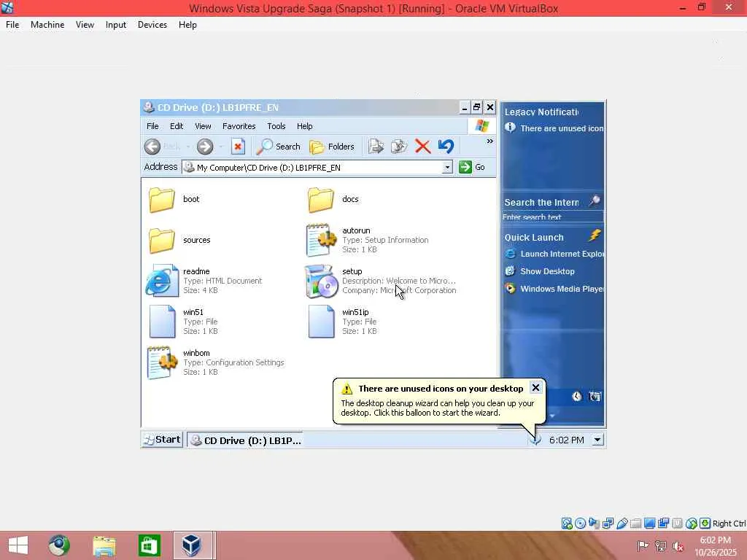Screen dimensions: 747x560
Task: Click the muted speaker icon in host tray
Action: click(x=678, y=545)
